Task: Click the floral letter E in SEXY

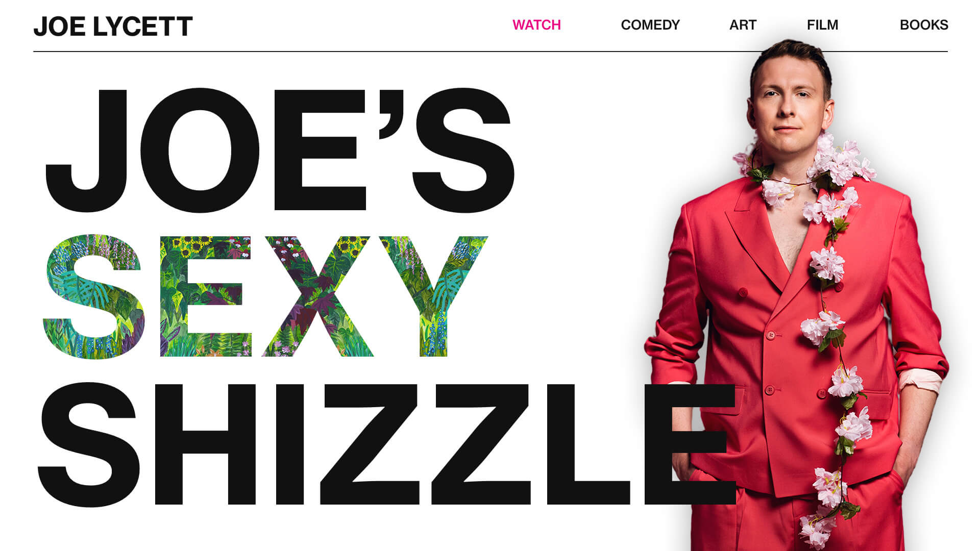Action: pyautogui.click(x=205, y=296)
